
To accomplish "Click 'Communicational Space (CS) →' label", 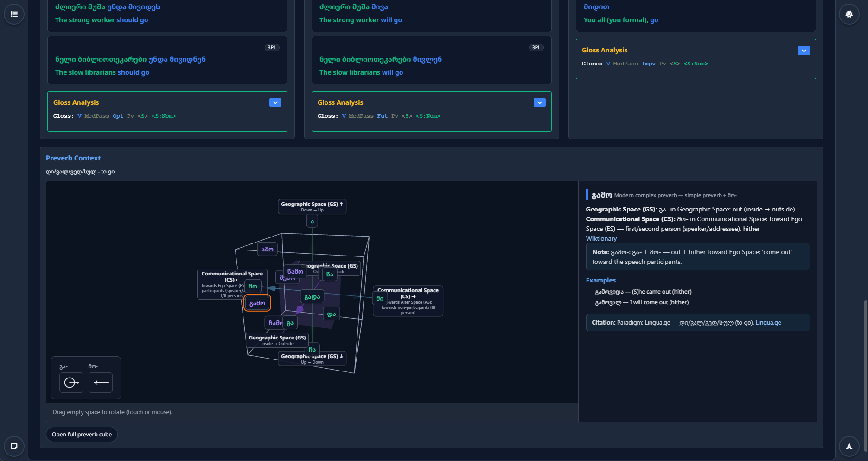I will [408, 301].
